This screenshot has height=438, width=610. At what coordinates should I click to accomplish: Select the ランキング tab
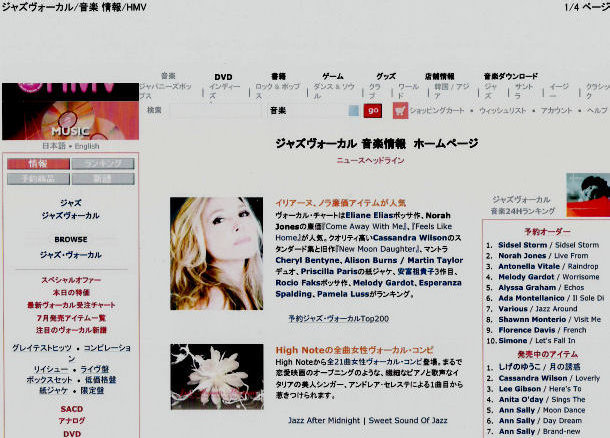tap(101, 163)
